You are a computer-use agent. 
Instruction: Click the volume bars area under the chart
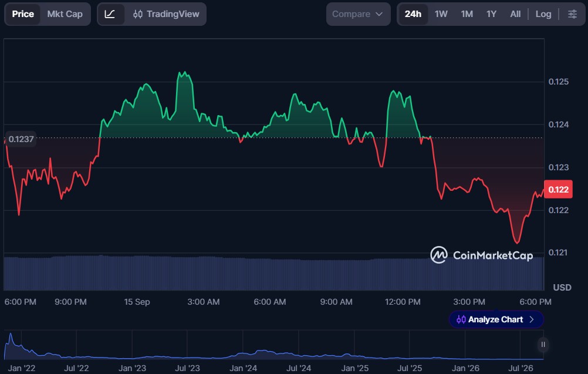coord(273,273)
